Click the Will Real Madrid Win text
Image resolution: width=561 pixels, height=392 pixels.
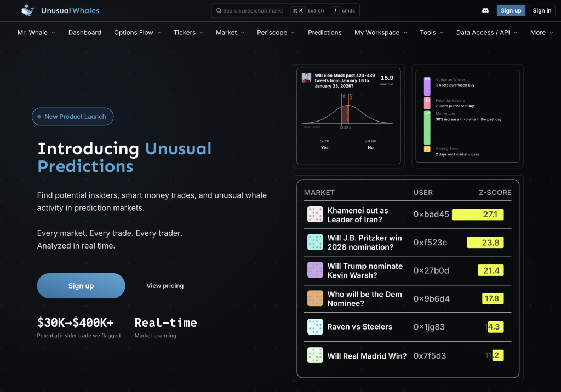(367, 356)
